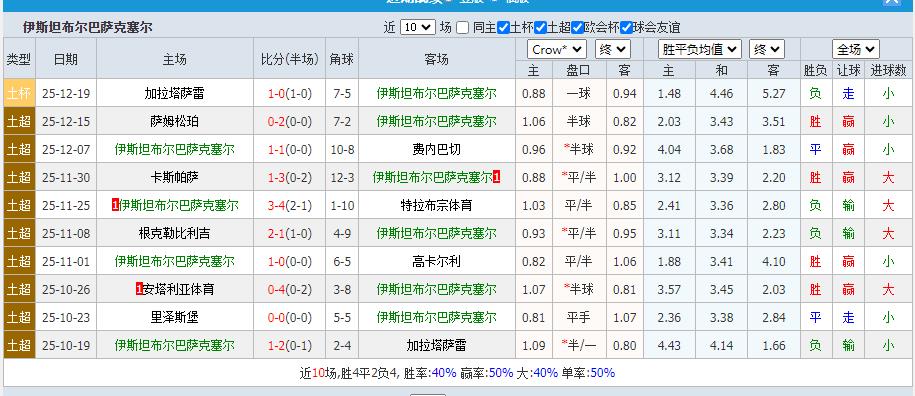The height and width of the screenshot is (396, 915).
Task: Click the red card icon in the 25-11-25 row
Action: click(x=115, y=205)
